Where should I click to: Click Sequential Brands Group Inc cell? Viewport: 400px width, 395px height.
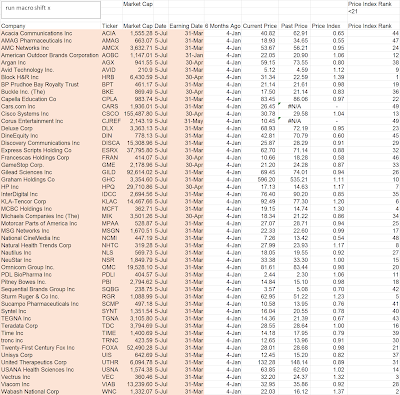tap(51, 289)
